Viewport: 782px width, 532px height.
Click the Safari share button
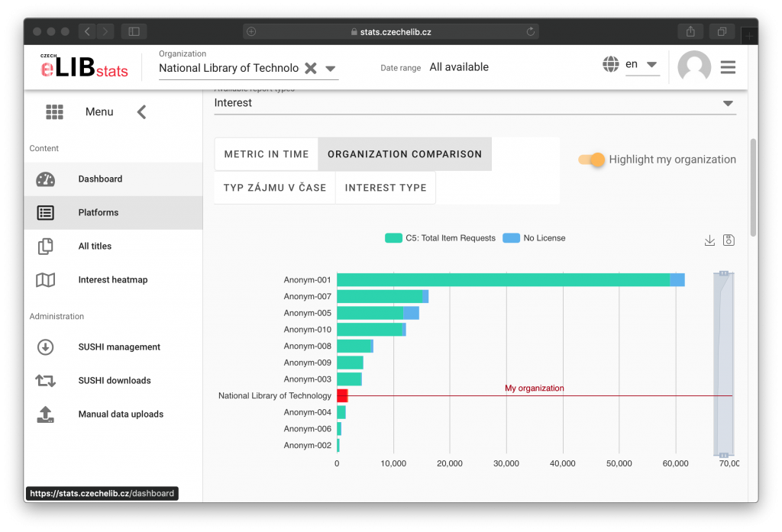(690, 31)
